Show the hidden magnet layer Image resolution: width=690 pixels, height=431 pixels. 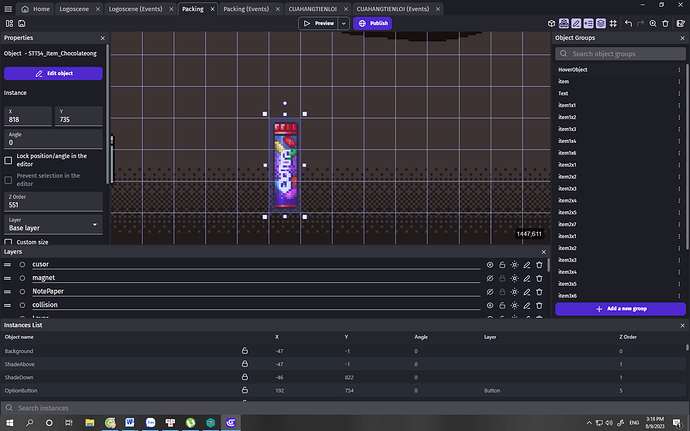click(490, 278)
